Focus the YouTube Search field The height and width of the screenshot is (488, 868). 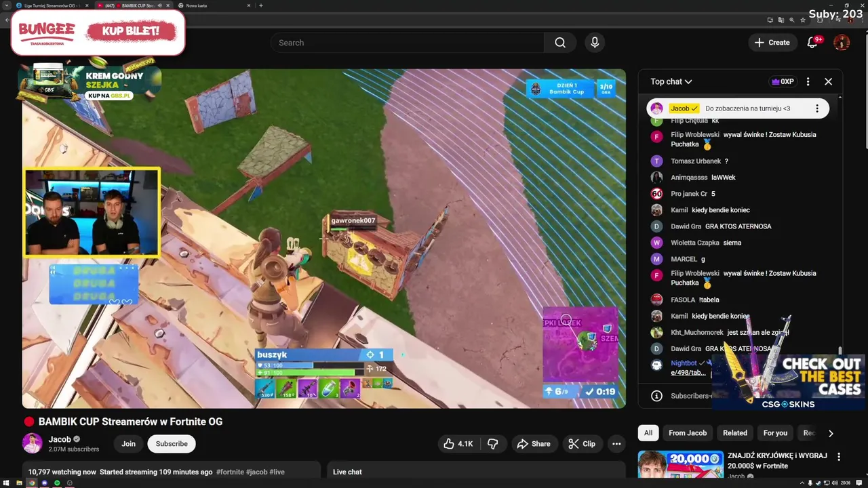[x=407, y=43]
